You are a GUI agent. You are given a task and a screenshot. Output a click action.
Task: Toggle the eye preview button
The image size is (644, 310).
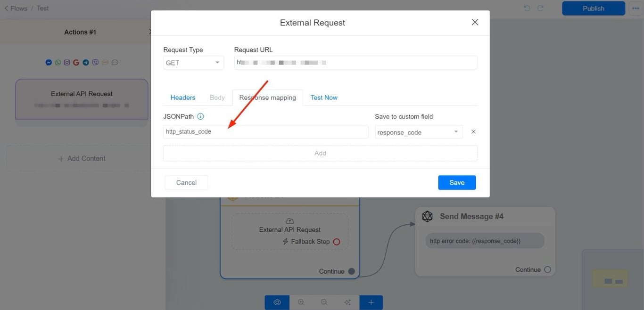pyautogui.click(x=277, y=302)
